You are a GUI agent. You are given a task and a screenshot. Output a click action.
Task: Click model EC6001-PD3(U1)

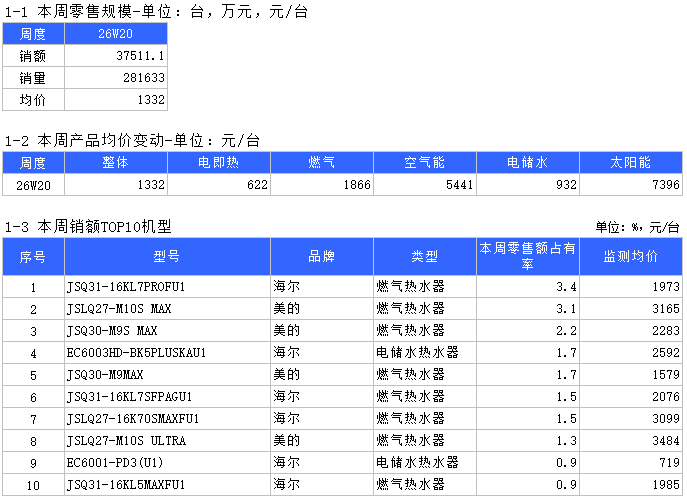tap(115, 462)
